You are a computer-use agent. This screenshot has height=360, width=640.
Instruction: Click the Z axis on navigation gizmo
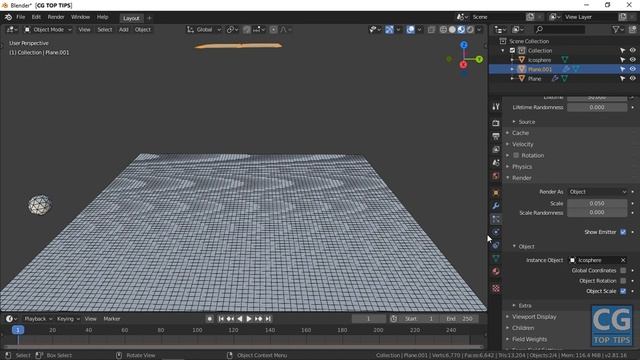pyautogui.click(x=464, y=45)
